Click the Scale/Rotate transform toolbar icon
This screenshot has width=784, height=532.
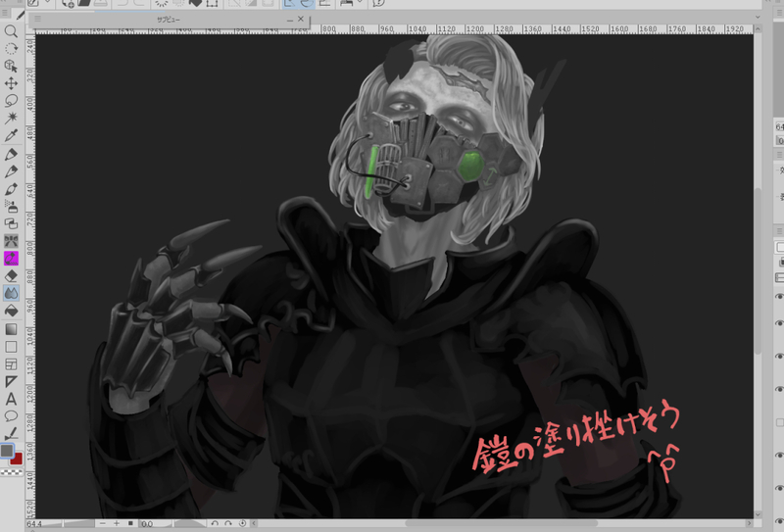212,3
